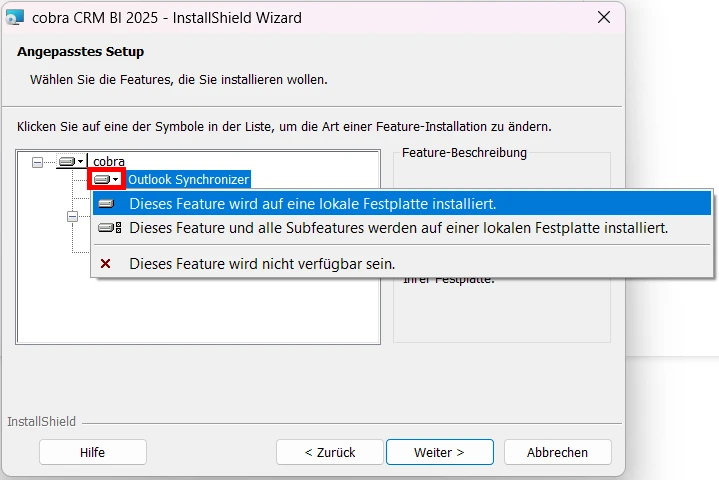Collapse the cobra root tree node
Image resolution: width=719 pixels, height=480 pixels.
(37, 162)
